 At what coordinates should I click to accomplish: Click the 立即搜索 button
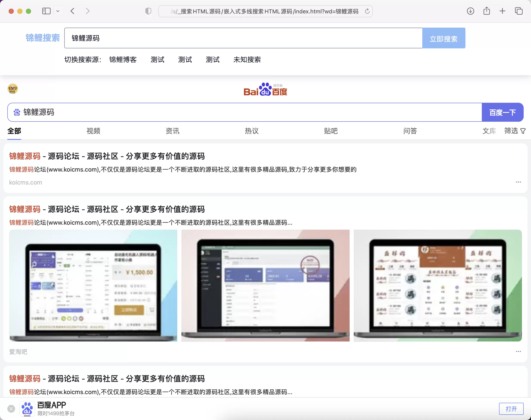coord(444,38)
